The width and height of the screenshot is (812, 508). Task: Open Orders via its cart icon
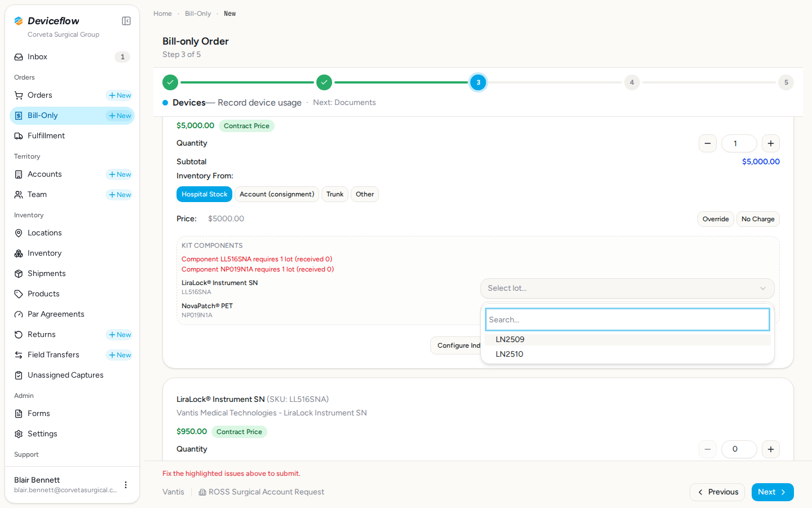coord(19,95)
